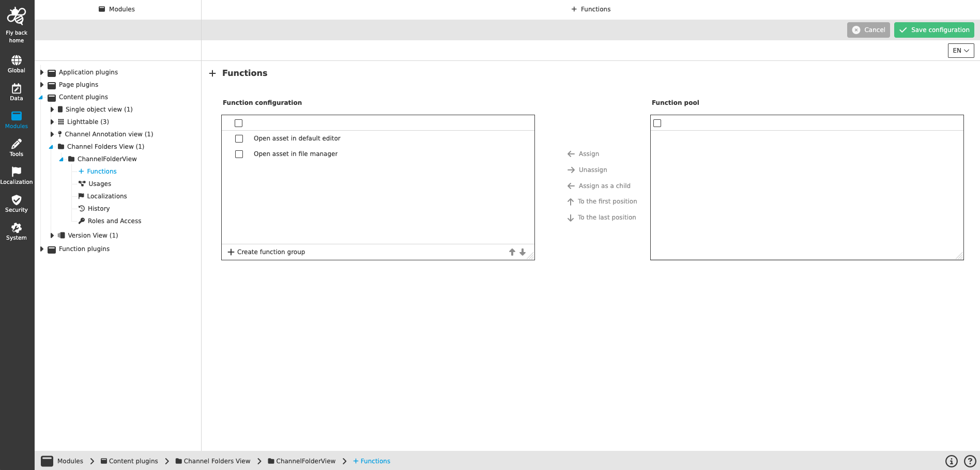
Task: Expand the Application plugins tree node
Action: click(x=42, y=72)
